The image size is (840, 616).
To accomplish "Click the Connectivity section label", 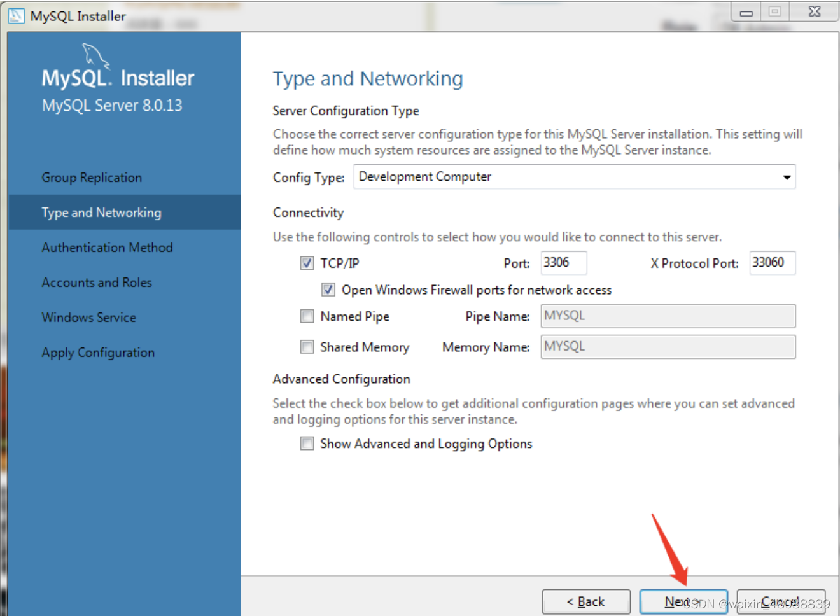I will 308,213.
